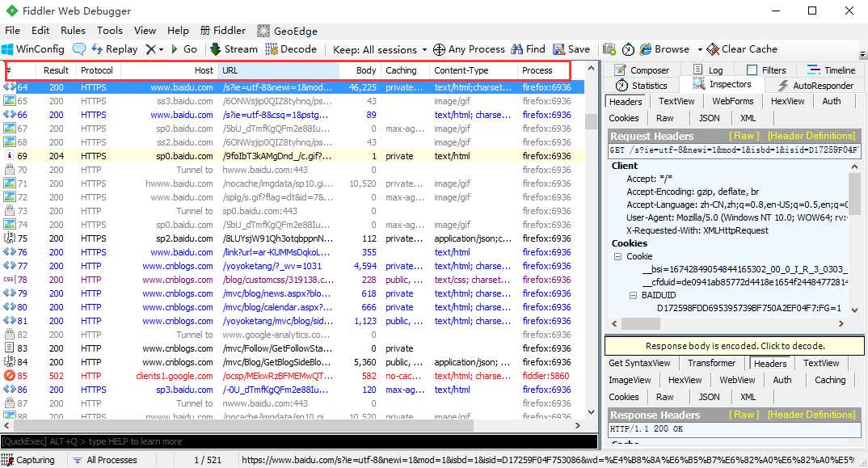This screenshot has height=468, width=868.
Task: Open Keep: All sessions dropdown
Action: click(380, 49)
